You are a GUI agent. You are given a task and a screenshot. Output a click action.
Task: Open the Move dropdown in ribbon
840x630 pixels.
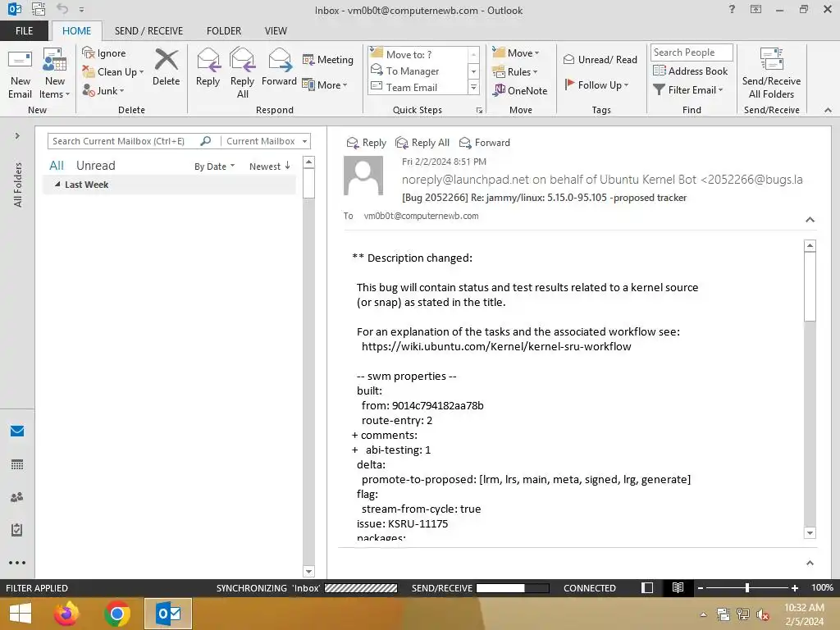pos(515,52)
